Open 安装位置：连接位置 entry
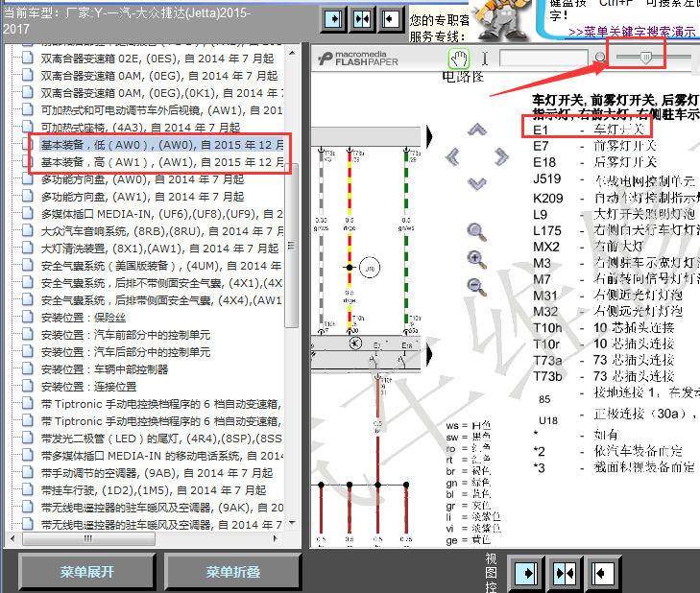The height and width of the screenshot is (593, 700). point(88,387)
